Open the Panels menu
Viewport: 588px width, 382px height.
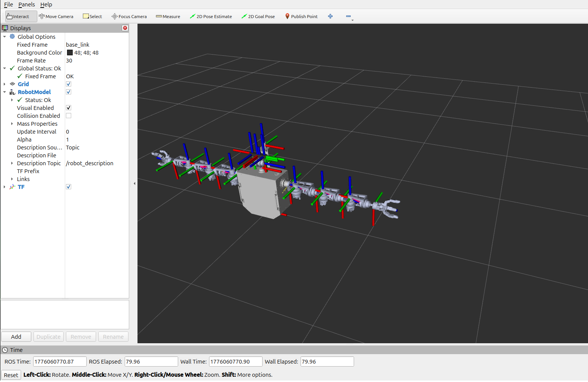point(26,5)
